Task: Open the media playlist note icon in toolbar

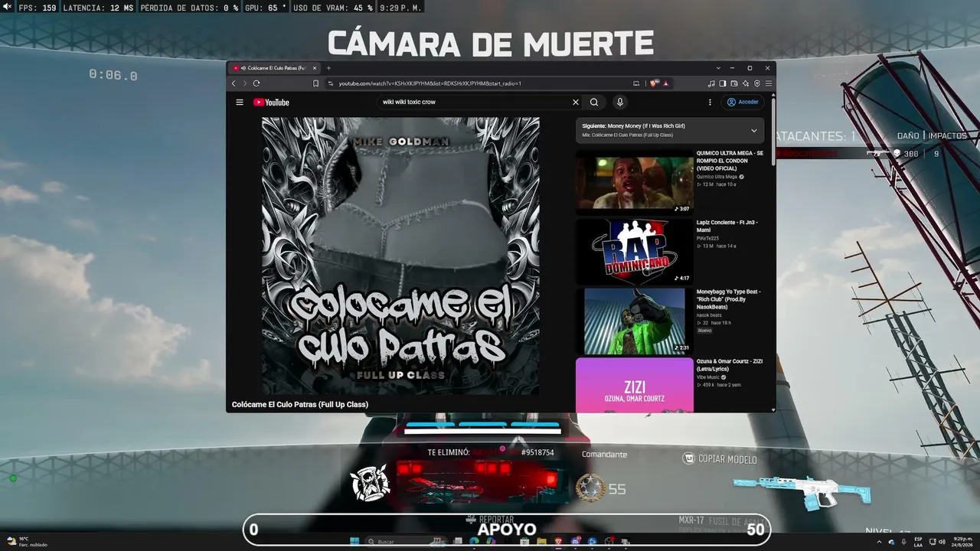Action: click(x=711, y=83)
